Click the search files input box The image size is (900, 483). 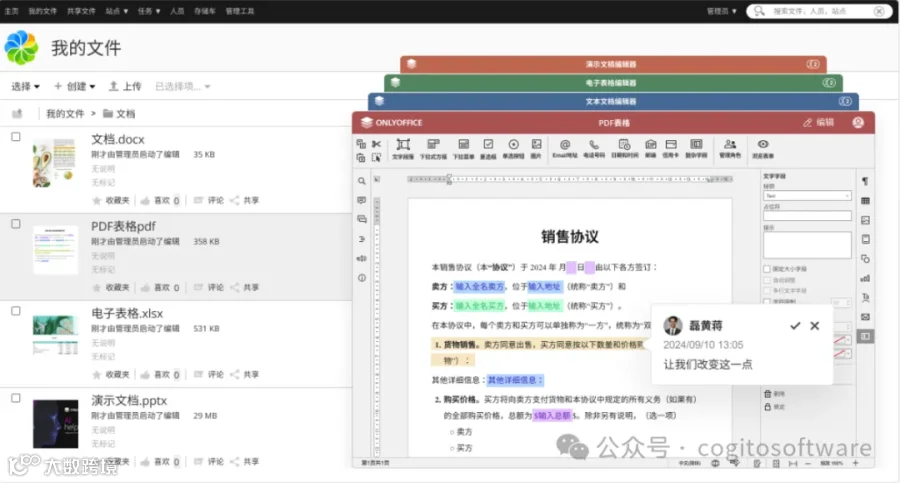point(817,11)
